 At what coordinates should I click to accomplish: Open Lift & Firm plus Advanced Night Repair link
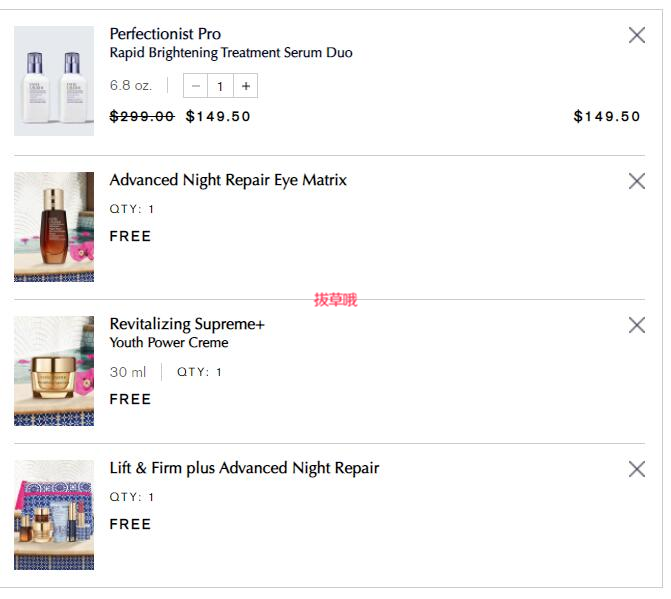[244, 468]
